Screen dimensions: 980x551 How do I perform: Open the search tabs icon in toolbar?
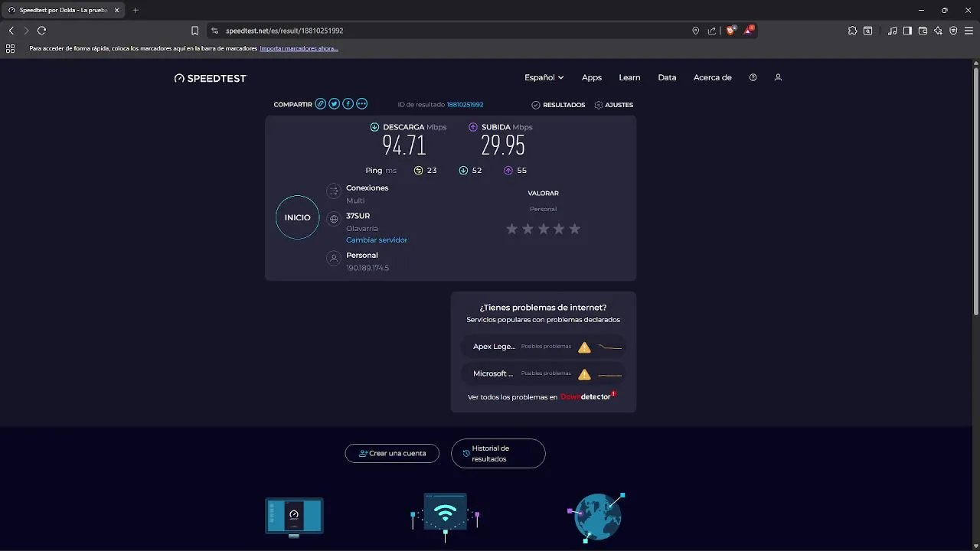[867, 31]
